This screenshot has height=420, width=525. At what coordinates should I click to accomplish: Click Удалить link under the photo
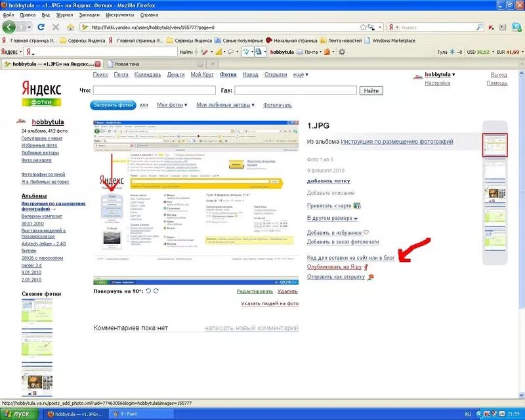[287, 291]
